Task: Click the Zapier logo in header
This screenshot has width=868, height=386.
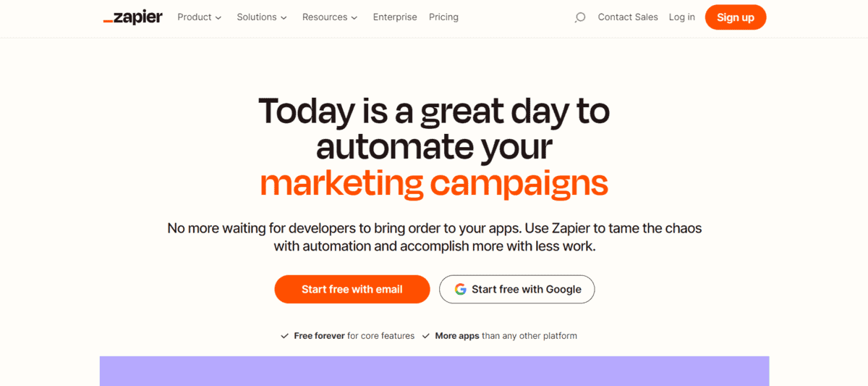Action: pyautogui.click(x=133, y=17)
